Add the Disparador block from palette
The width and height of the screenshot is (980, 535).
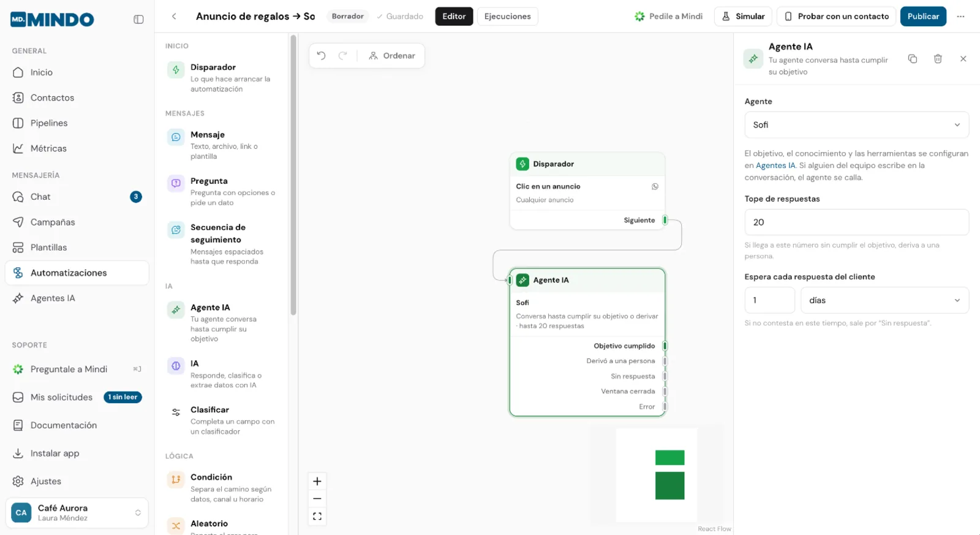click(222, 77)
